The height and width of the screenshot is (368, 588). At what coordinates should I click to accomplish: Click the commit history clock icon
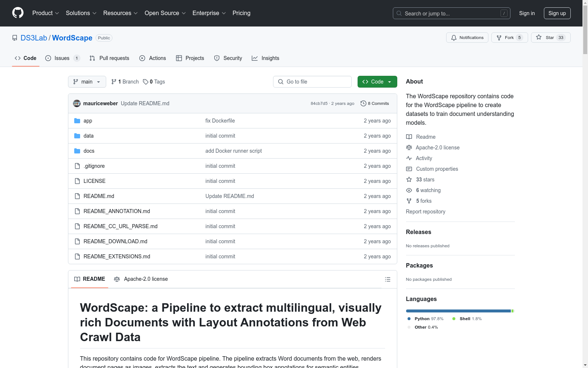[x=363, y=103]
